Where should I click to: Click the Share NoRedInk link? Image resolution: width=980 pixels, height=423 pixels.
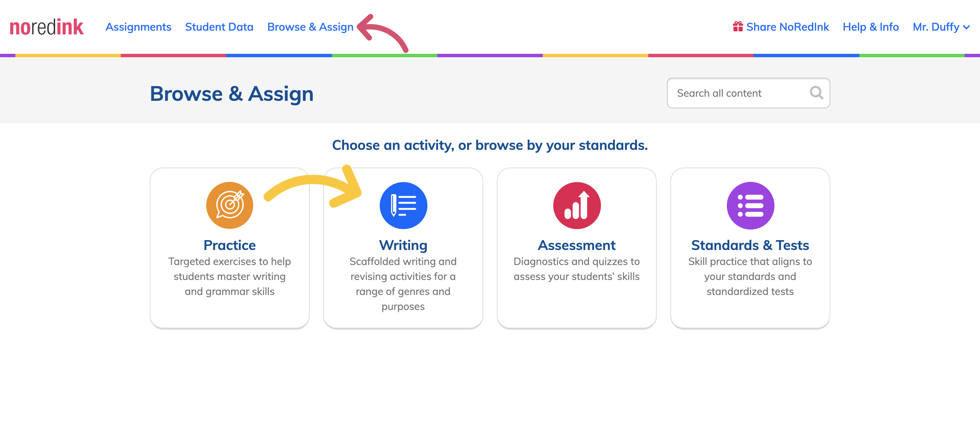click(x=787, y=27)
